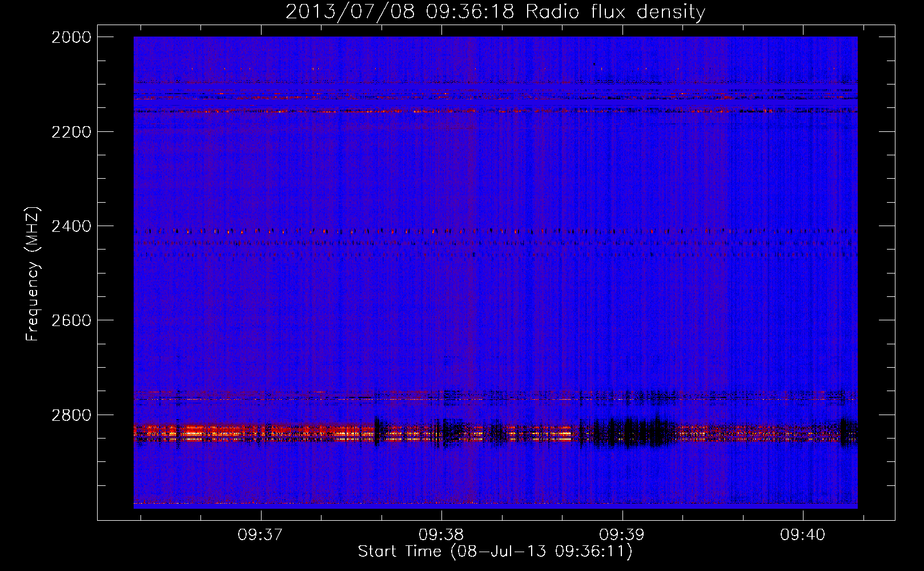
Task: Select the '2800' frequency axis label
Action: tap(71, 415)
